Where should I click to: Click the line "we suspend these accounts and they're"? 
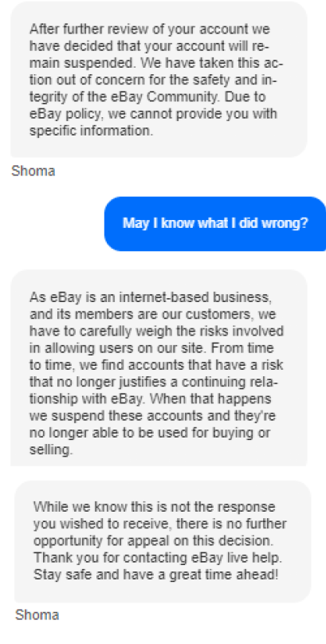click(x=152, y=416)
